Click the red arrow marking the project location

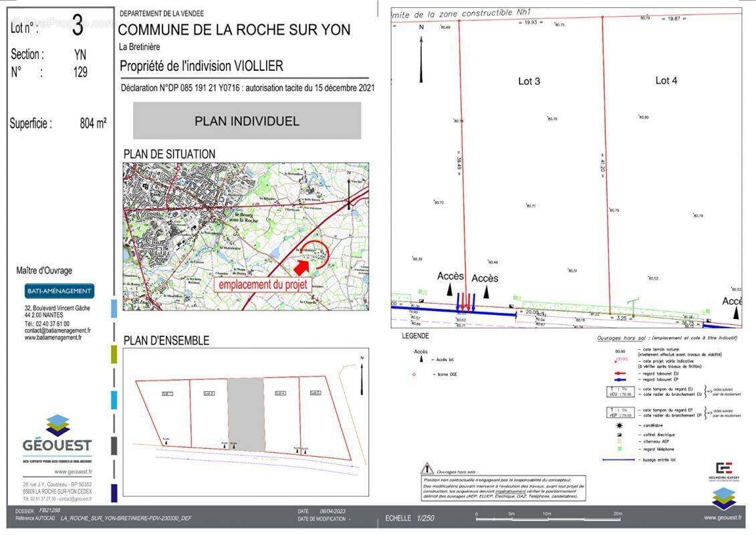(x=302, y=267)
